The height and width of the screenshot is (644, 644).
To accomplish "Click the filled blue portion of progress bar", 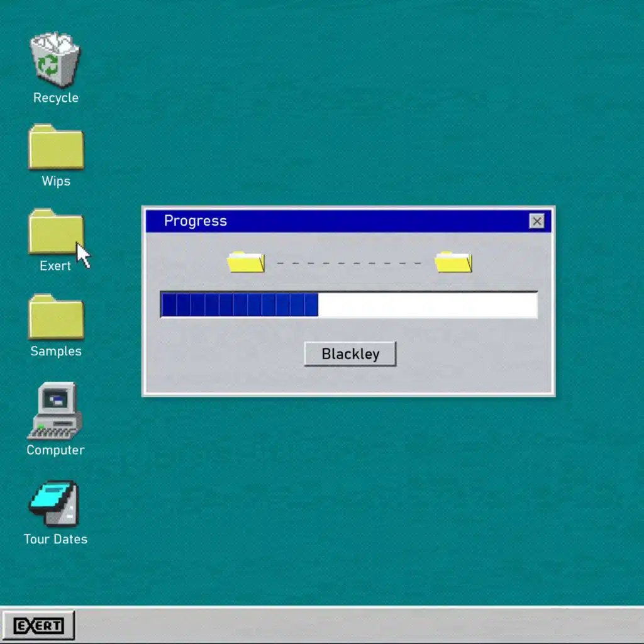I will coord(239,305).
